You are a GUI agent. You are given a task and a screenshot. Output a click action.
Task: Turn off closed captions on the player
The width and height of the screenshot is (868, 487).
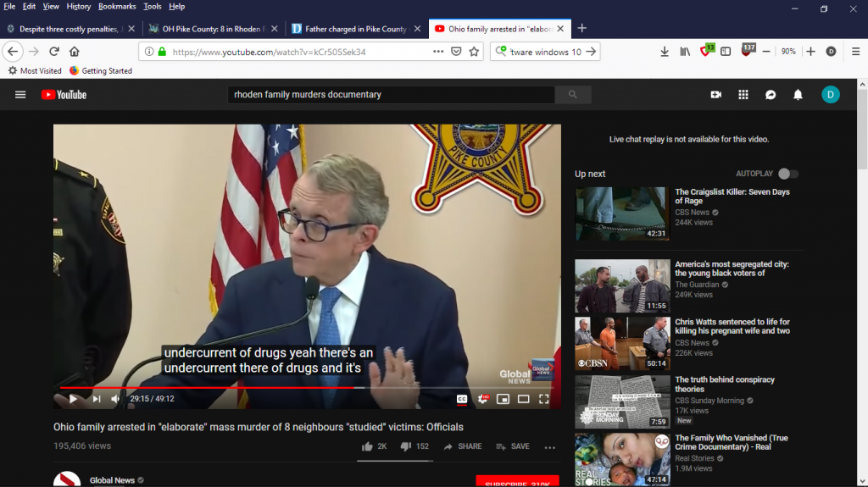(462, 399)
